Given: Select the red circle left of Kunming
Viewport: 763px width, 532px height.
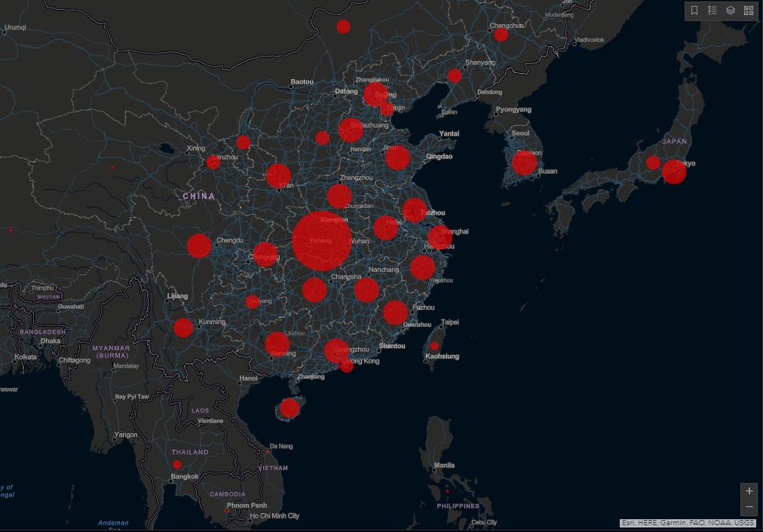Looking at the screenshot, I should [x=183, y=328].
